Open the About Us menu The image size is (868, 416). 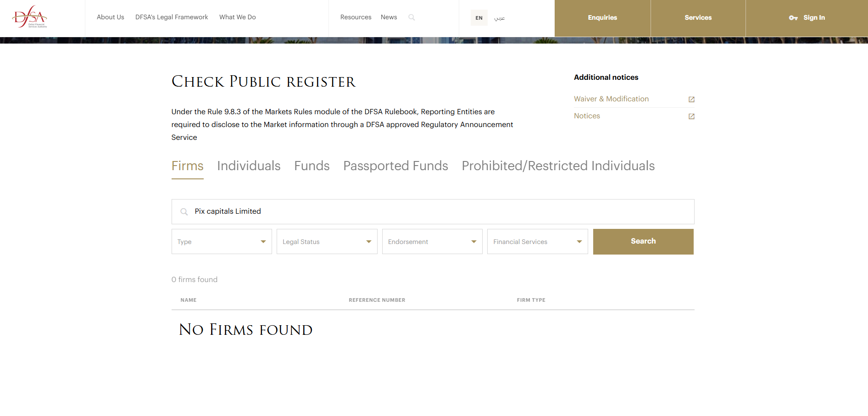111,17
